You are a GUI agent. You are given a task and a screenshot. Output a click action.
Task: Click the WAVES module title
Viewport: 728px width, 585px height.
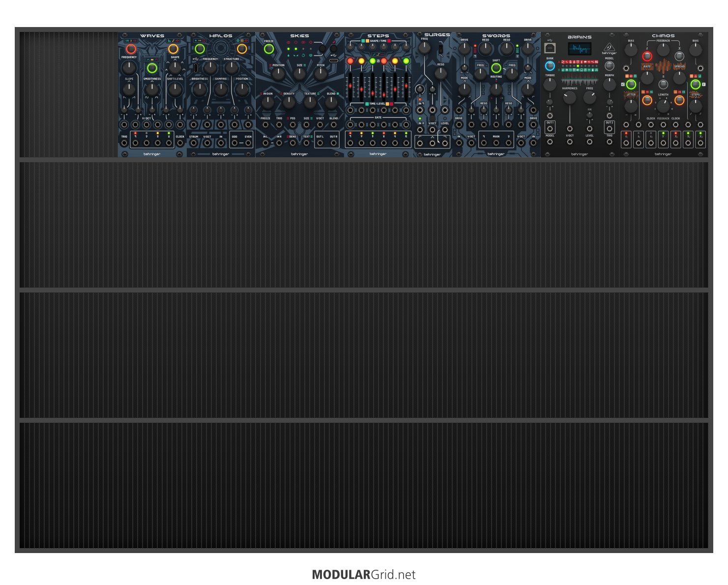point(152,36)
